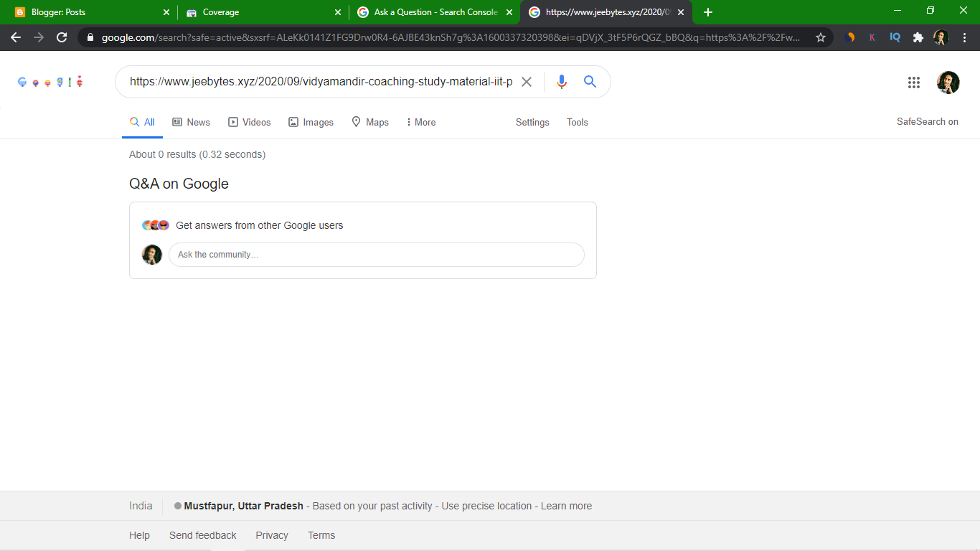Viewport: 980px width, 551px height.
Task: Open Chrome's three-dot menu
Action: 964,37
